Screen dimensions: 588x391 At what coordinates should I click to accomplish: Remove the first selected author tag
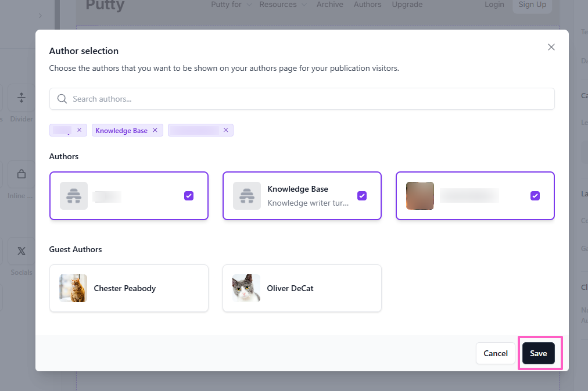click(x=80, y=130)
